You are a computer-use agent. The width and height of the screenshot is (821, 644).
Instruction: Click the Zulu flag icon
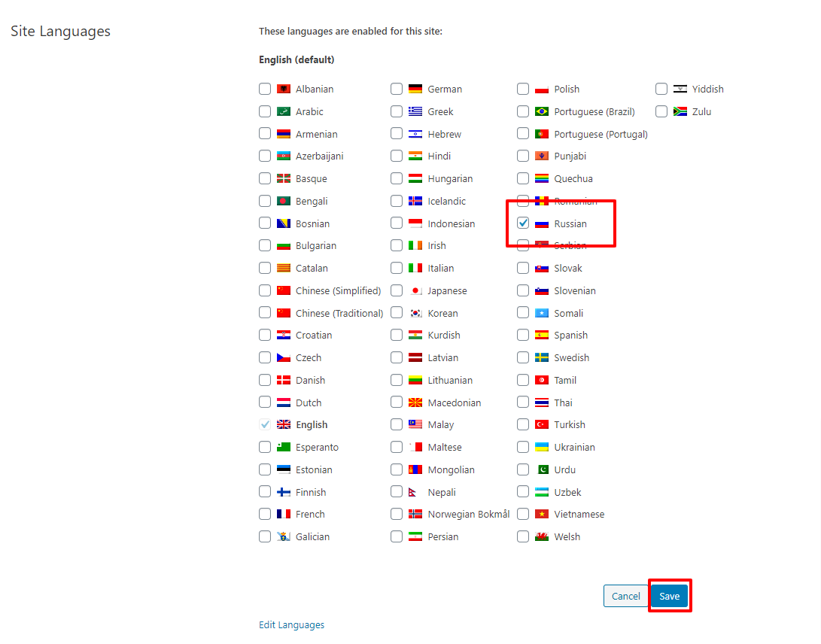(680, 112)
